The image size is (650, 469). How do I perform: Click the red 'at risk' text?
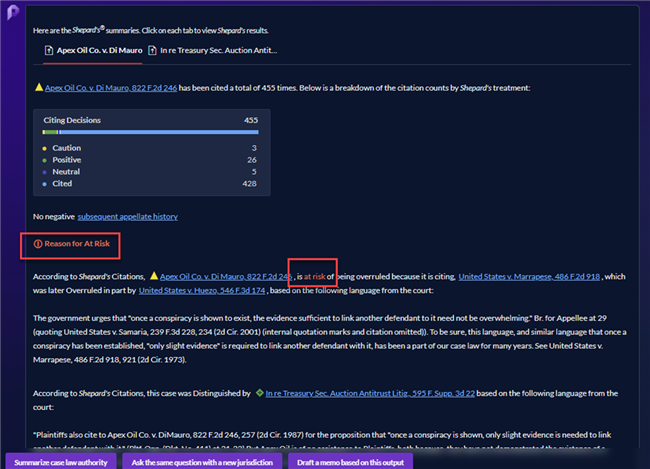point(315,277)
